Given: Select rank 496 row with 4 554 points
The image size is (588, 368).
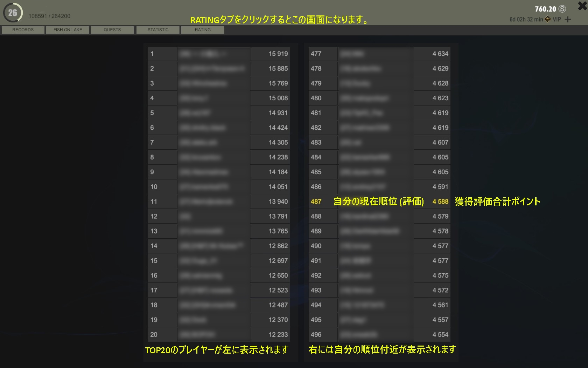Looking at the screenshot, I should 379,335.
